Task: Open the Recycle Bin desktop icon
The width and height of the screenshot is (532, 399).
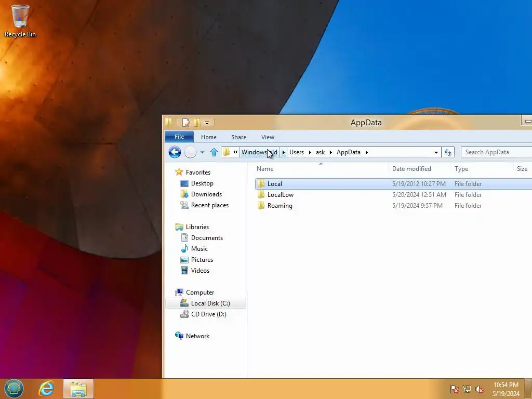Action: point(20,21)
